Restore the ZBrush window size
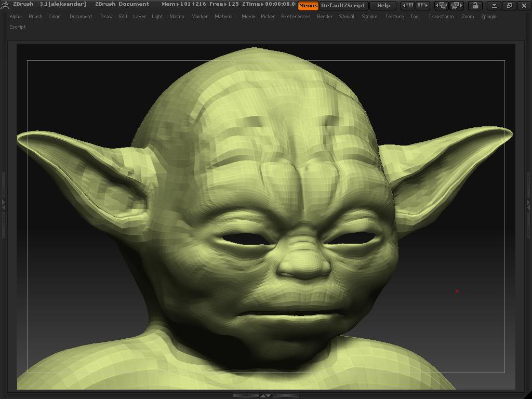The image size is (532, 399). (509, 5)
